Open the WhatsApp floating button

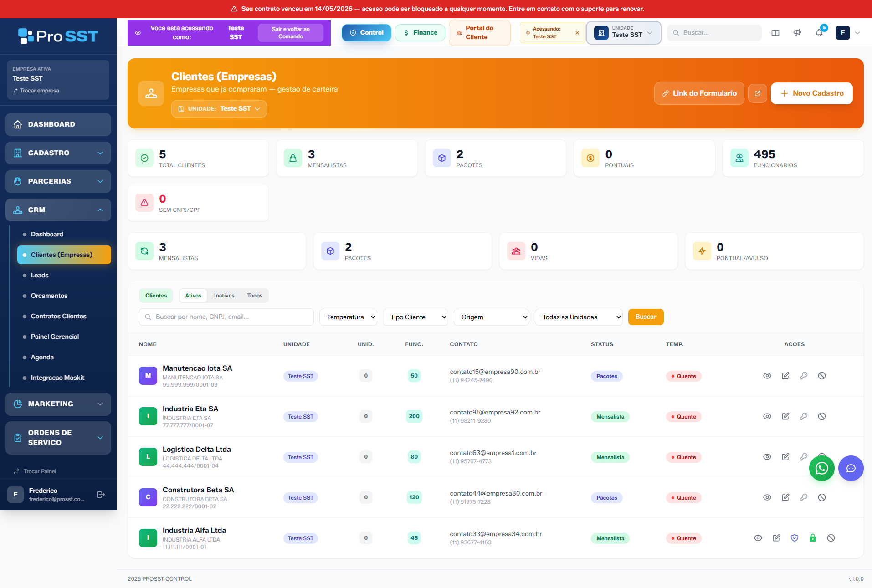pos(821,468)
